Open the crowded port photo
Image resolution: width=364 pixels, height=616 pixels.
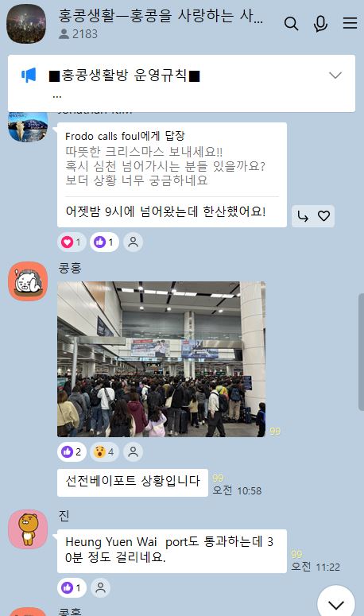161,359
